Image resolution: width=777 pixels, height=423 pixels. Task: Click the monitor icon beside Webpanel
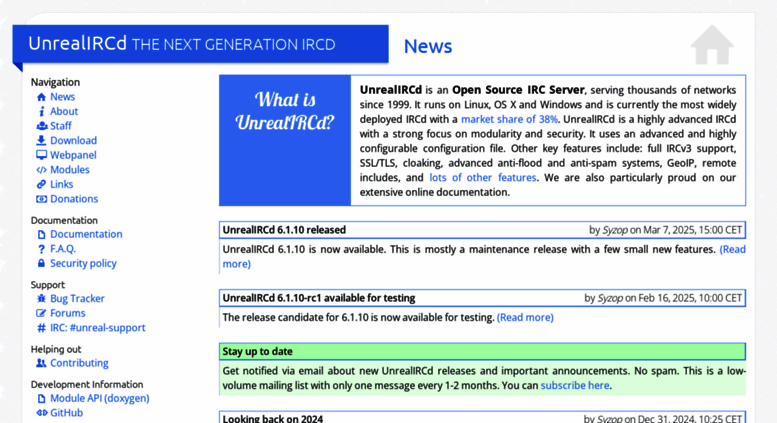click(x=41, y=155)
